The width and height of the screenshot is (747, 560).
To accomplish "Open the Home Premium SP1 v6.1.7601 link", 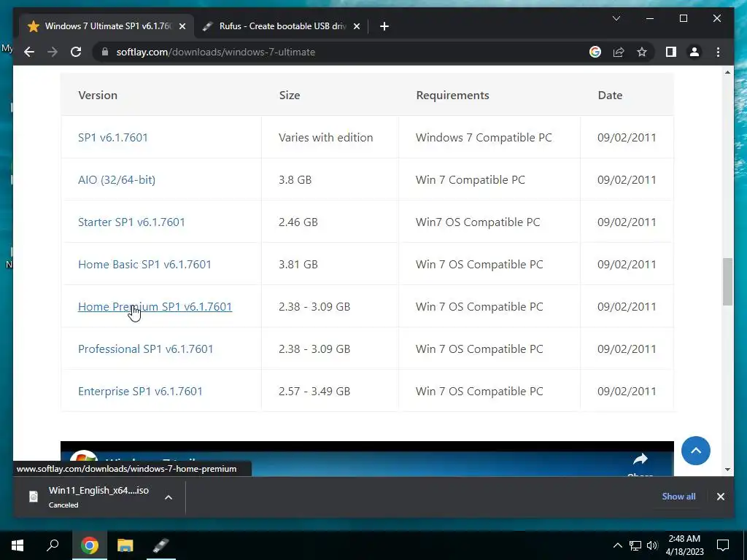I will click(x=155, y=307).
